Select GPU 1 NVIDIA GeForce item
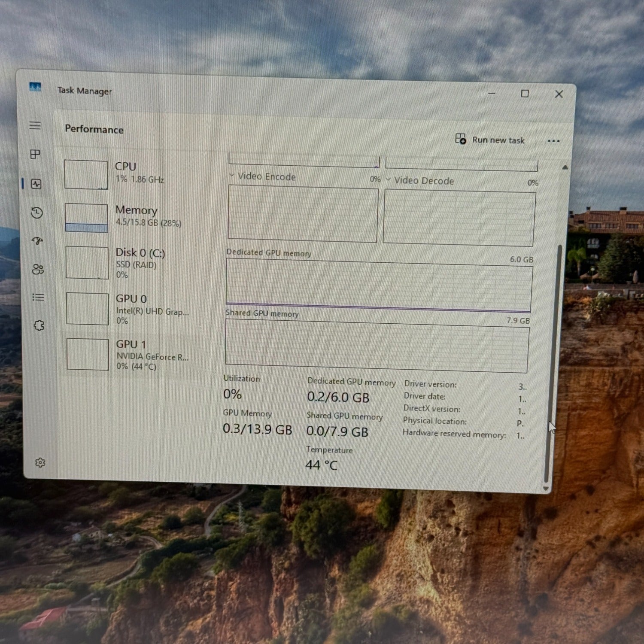Viewport: 644px width, 644px height. [129, 355]
